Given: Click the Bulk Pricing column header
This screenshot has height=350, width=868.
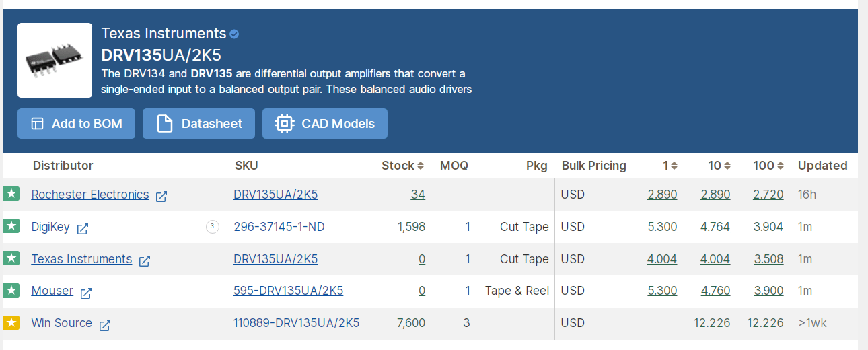Looking at the screenshot, I should [x=594, y=166].
